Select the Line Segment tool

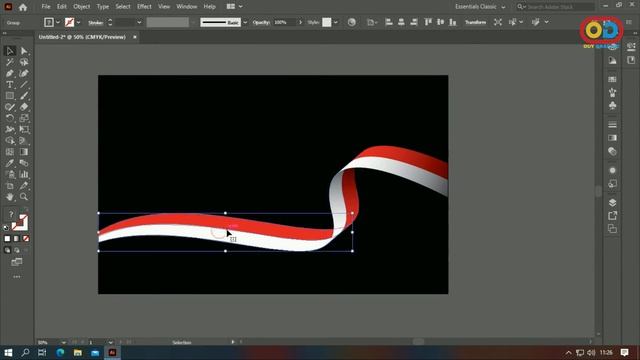(x=24, y=85)
